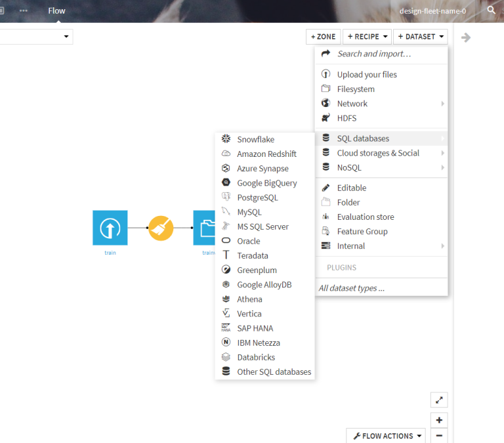Expand the Cloud storages & Social submenu
The width and height of the screenshot is (504, 443).
(378, 153)
